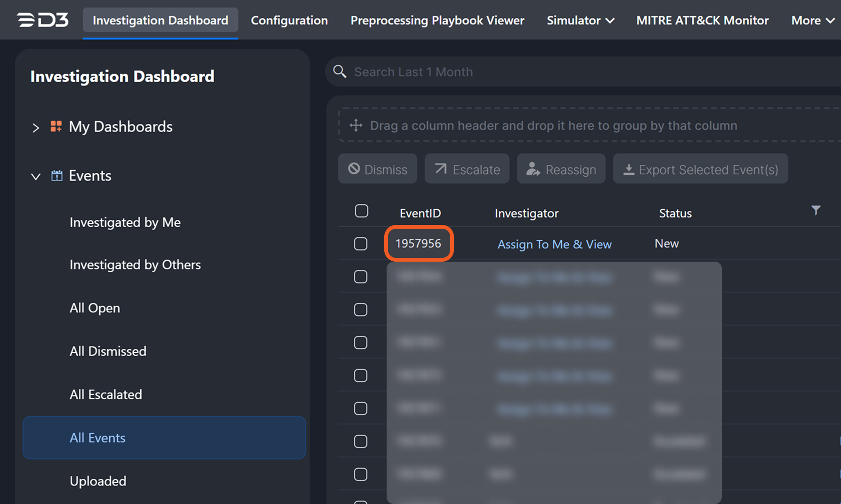This screenshot has width=841, height=504.
Task: Click the Reassign button
Action: (561, 169)
